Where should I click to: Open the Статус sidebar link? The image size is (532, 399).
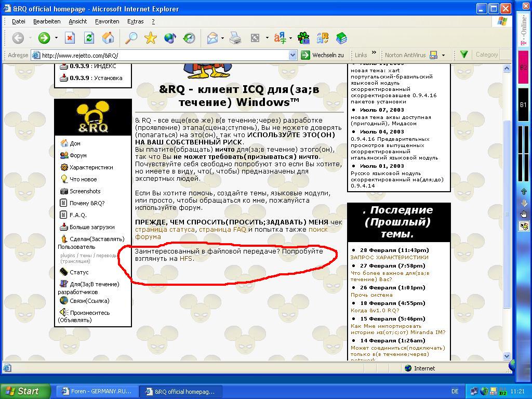click(79, 272)
